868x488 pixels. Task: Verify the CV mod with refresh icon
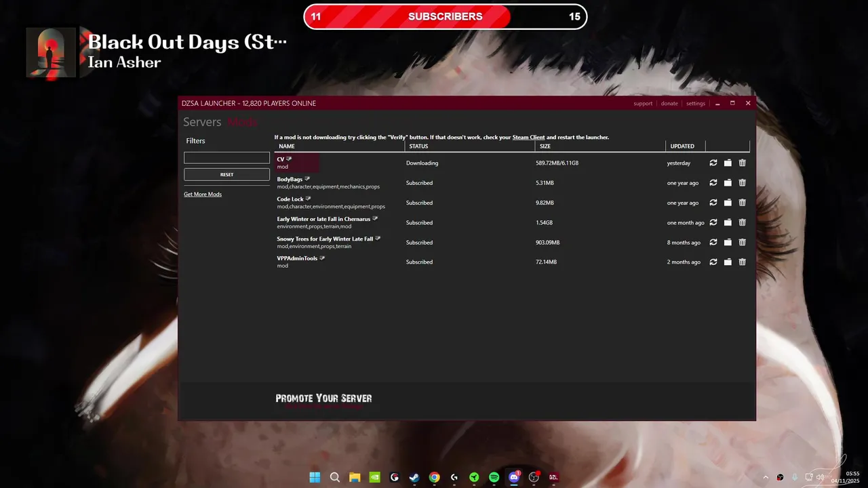[713, 163]
